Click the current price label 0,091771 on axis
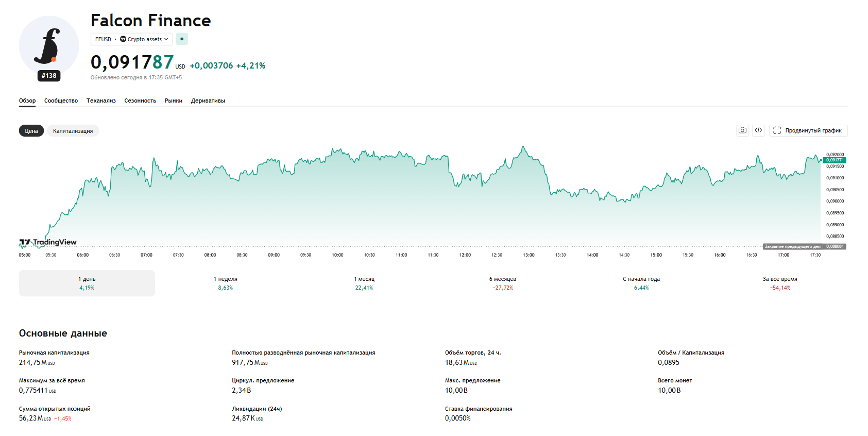Image resolution: width=868 pixels, height=436 pixels. [x=835, y=160]
